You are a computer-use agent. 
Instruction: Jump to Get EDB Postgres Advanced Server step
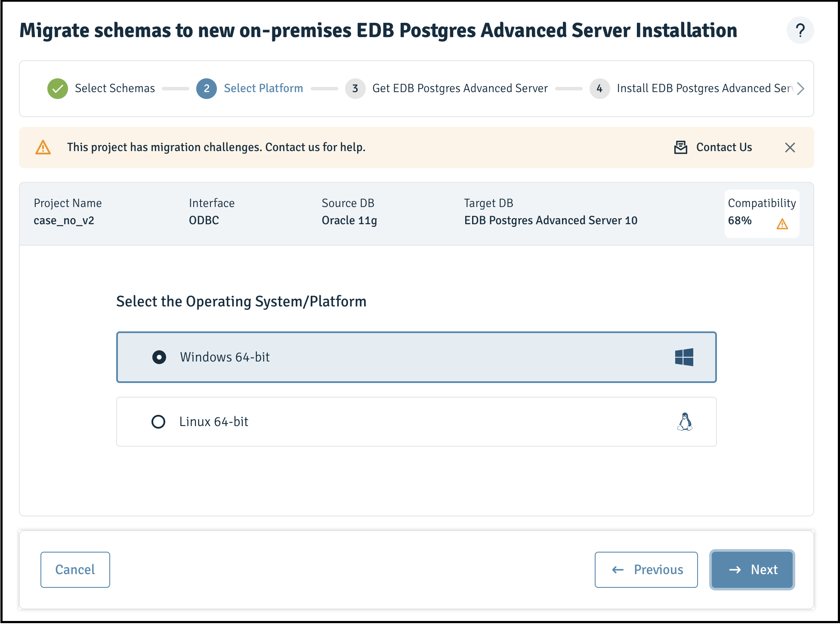460,88
